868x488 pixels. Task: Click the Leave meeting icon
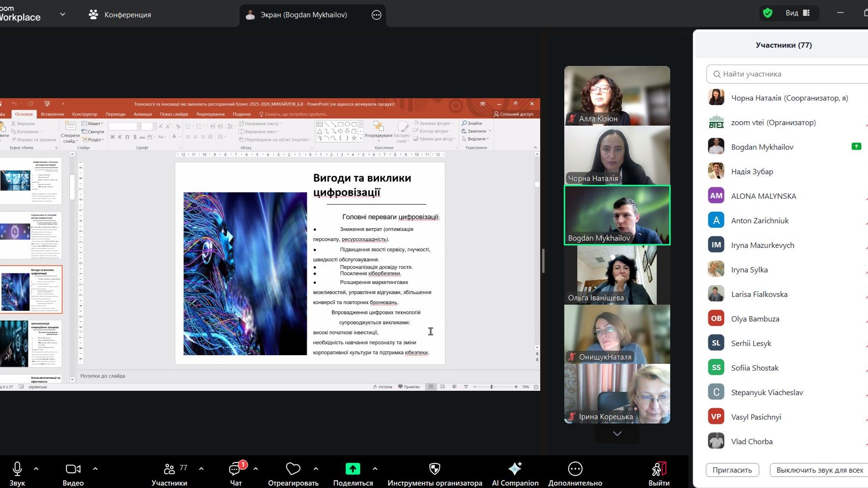[659, 469]
